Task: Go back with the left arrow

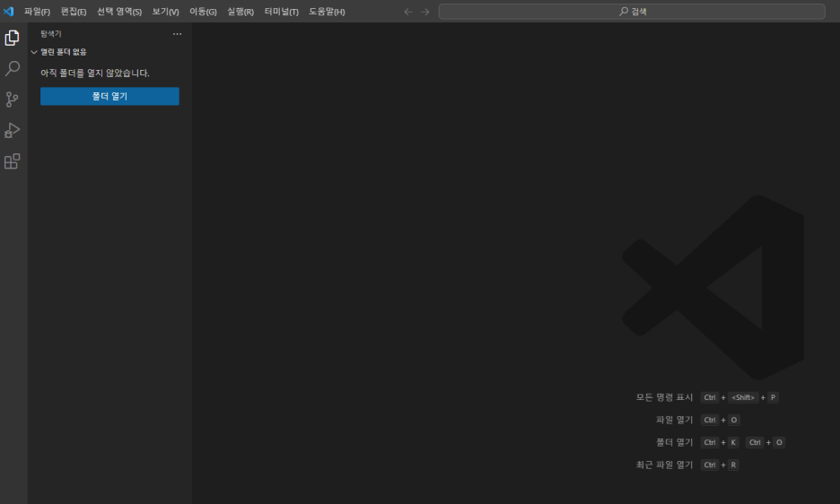Action: click(408, 12)
